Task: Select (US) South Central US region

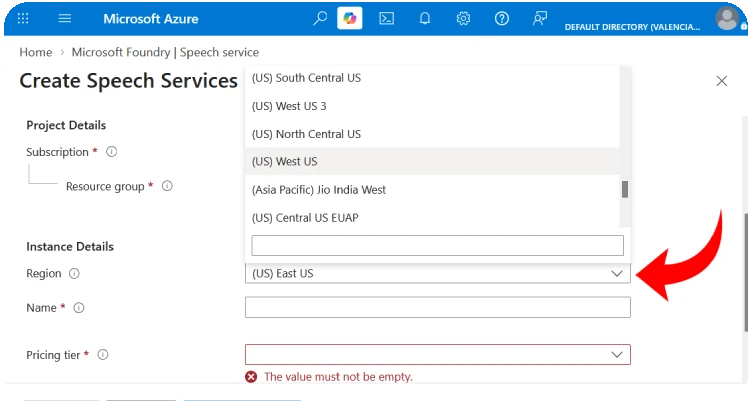Action: point(432,78)
